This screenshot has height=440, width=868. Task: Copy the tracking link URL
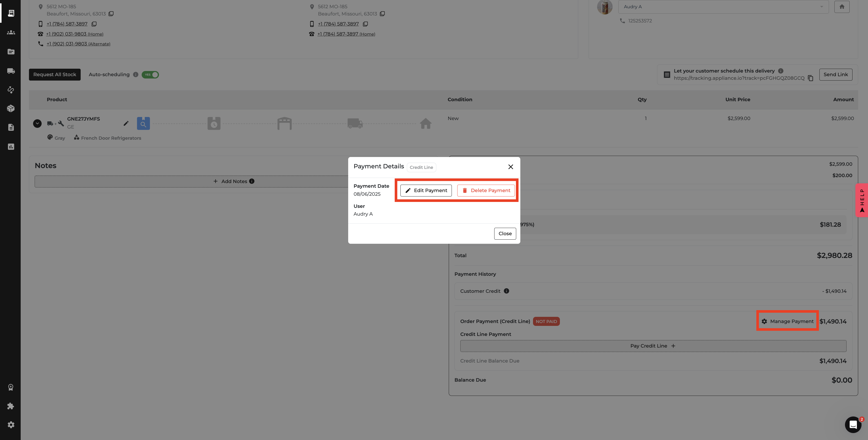pos(810,78)
